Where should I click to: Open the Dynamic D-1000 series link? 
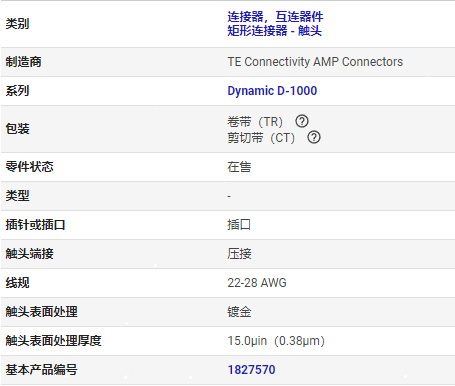272,91
